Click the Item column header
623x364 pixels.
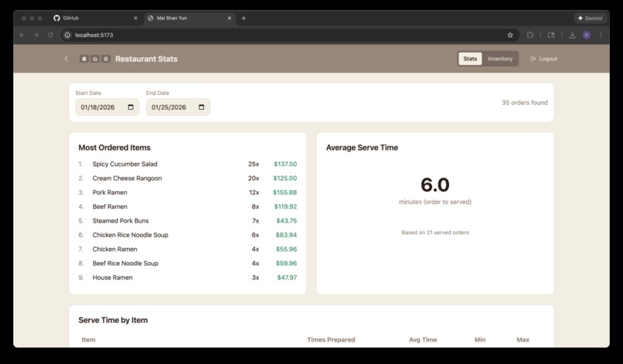pyautogui.click(x=88, y=340)
